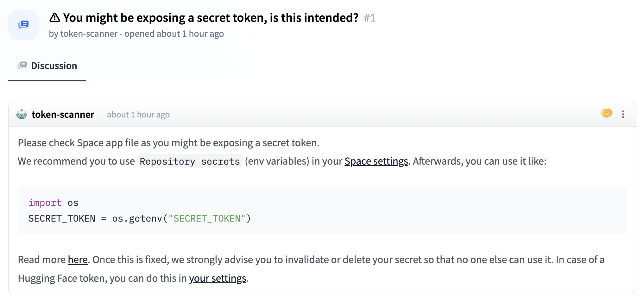
Task: Click the token-scanner robot avatar
Action: [22, 114]
